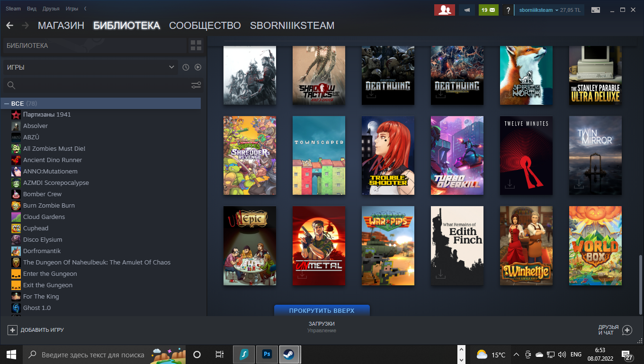Toggle Big Picture mode icon
Viewport: 644px width, 364px height.
pos(596,10)
